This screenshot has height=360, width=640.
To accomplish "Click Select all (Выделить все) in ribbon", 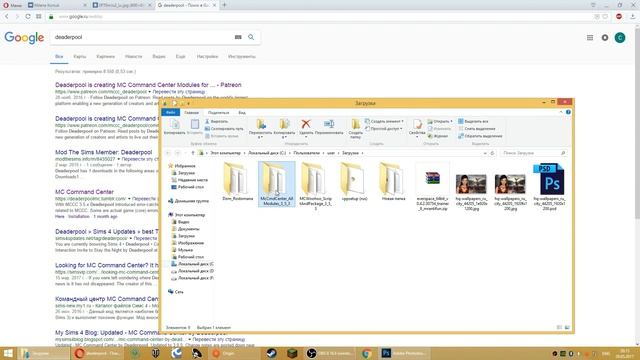I will click(x=473, y=121).
